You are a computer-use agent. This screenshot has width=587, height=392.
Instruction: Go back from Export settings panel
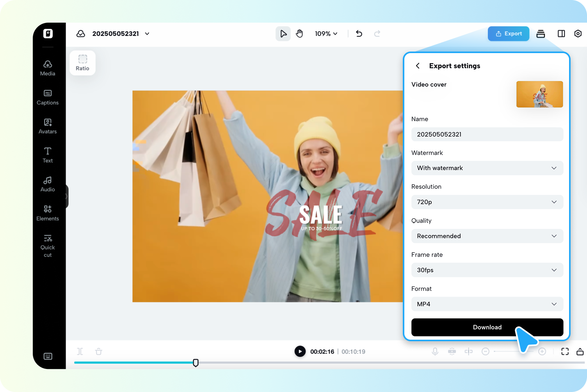point(418,66)
